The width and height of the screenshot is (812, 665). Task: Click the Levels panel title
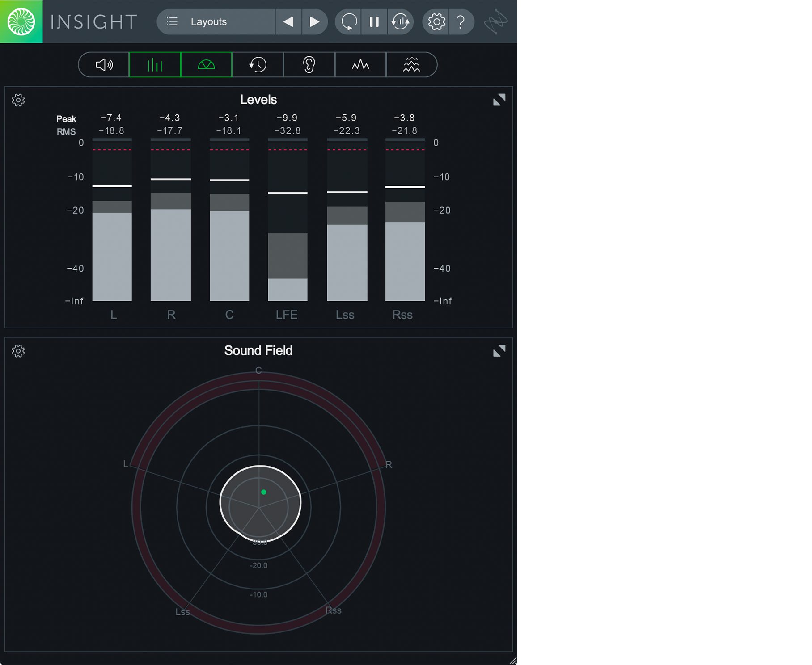point(258,100)
